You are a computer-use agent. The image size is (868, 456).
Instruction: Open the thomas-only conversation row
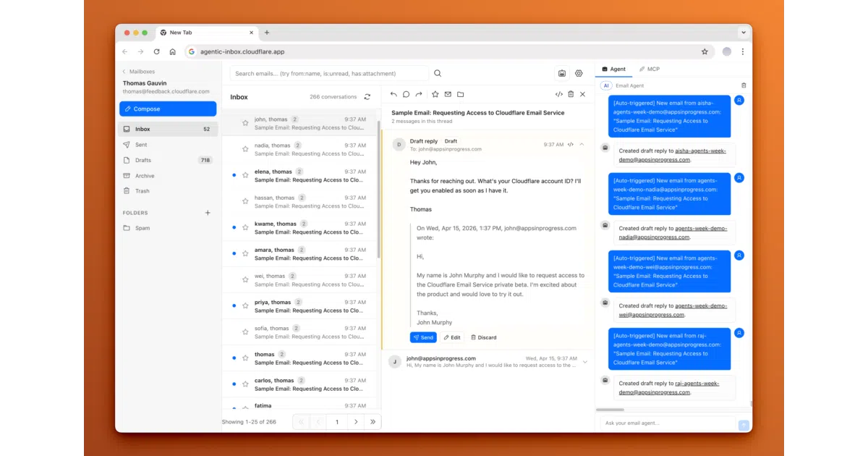[x=299, y=358]
